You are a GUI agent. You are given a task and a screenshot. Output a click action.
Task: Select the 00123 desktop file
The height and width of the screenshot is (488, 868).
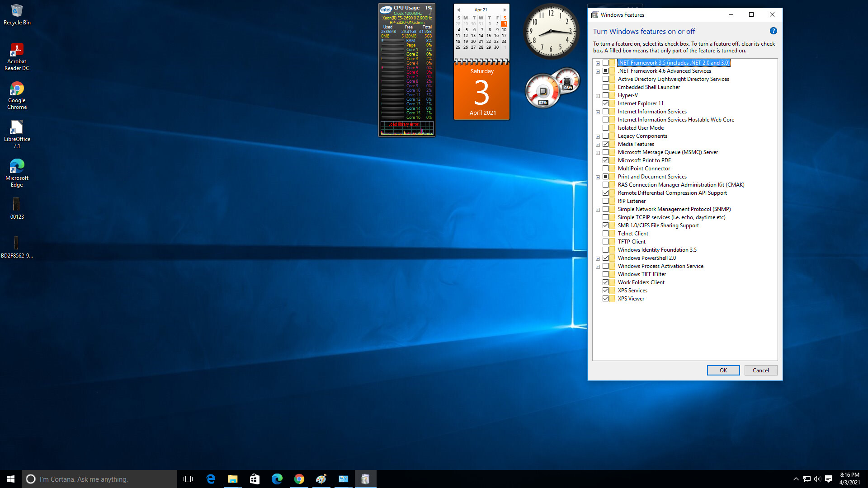17,209
